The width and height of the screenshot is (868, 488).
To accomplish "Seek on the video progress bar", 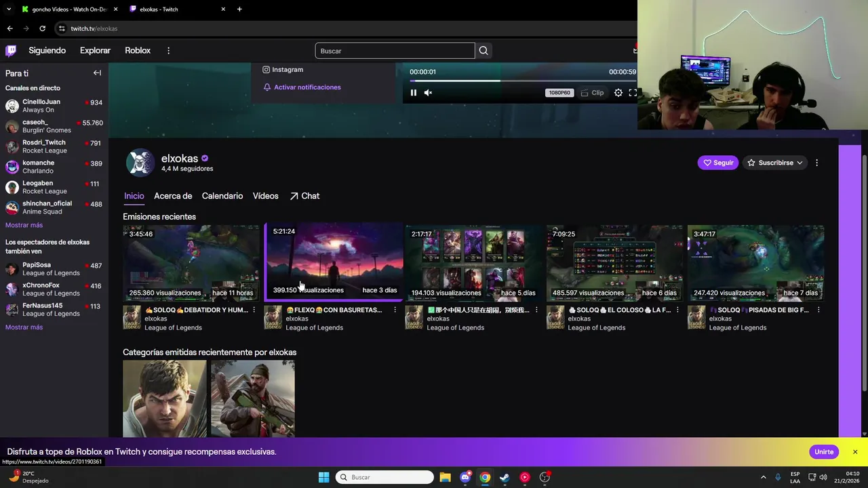I will [x=523, y=81].
